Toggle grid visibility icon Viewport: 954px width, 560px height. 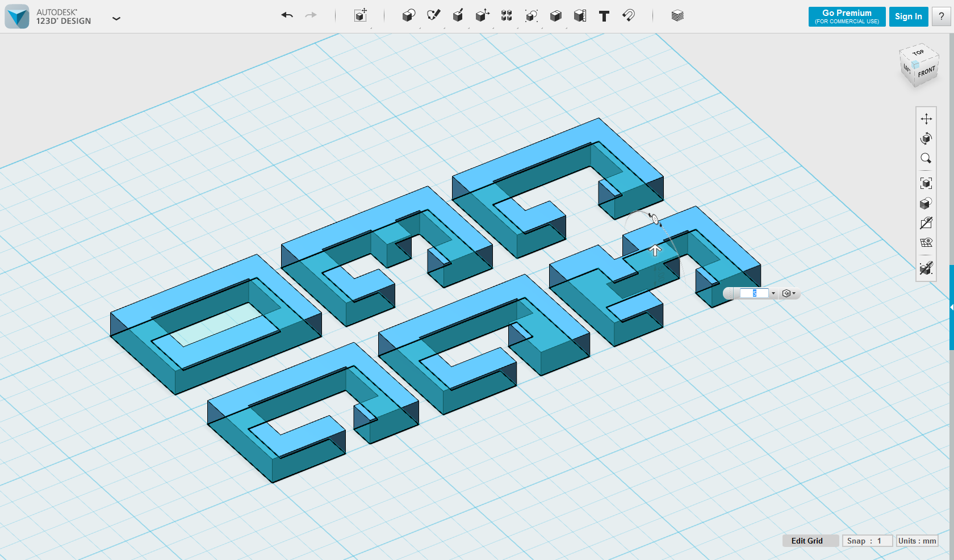click(926, 243)
